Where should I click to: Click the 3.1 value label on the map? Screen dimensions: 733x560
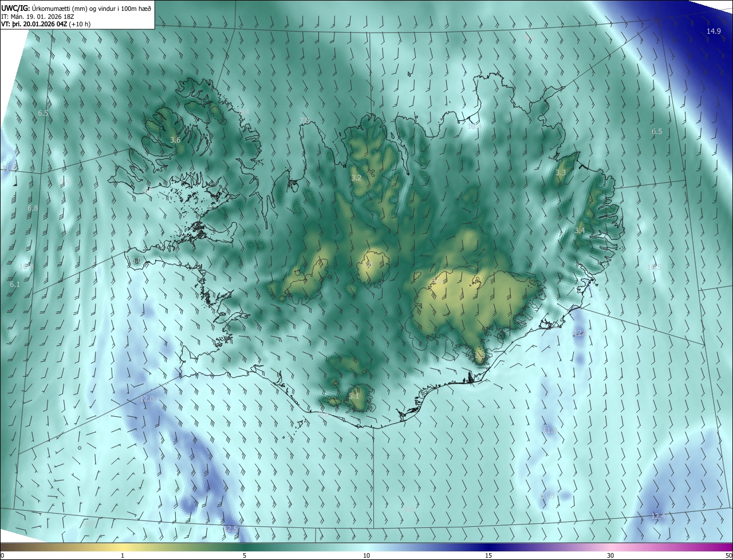coord(354,395)
